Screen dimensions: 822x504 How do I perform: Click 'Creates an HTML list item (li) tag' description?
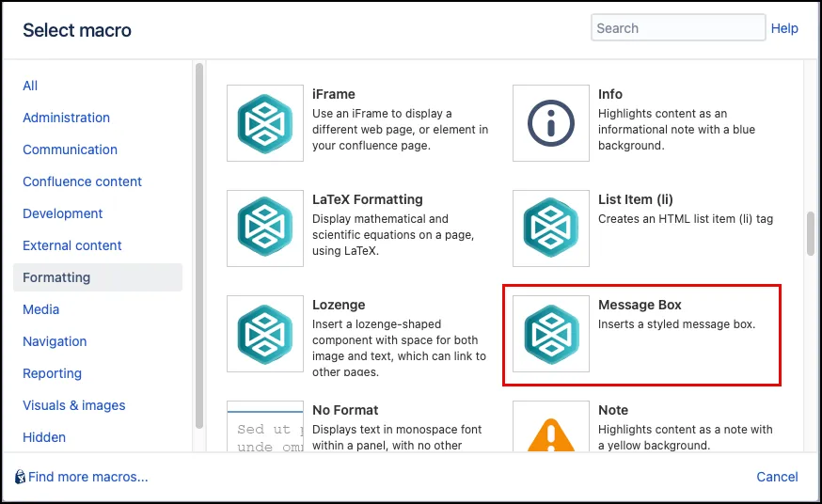click(686, 219)
